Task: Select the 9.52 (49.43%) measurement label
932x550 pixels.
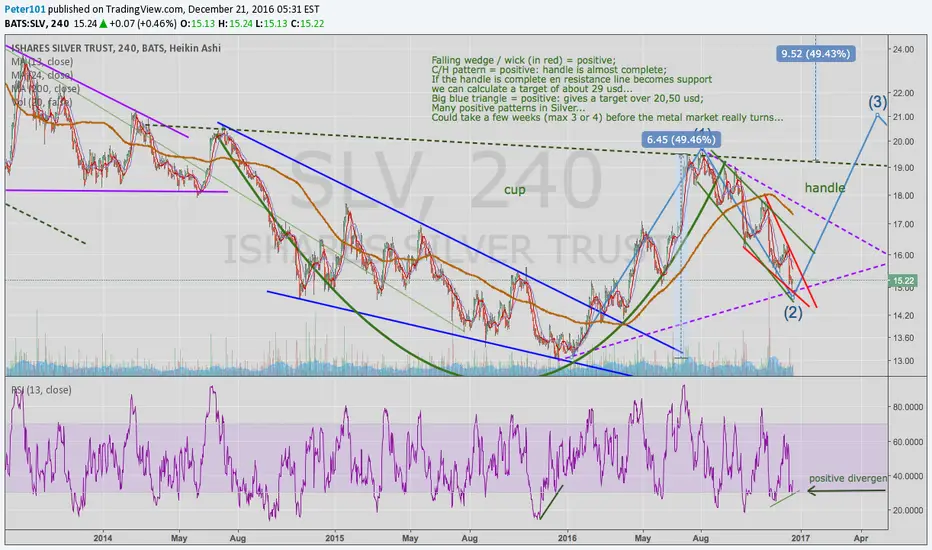Action: (x=816, y=54)
